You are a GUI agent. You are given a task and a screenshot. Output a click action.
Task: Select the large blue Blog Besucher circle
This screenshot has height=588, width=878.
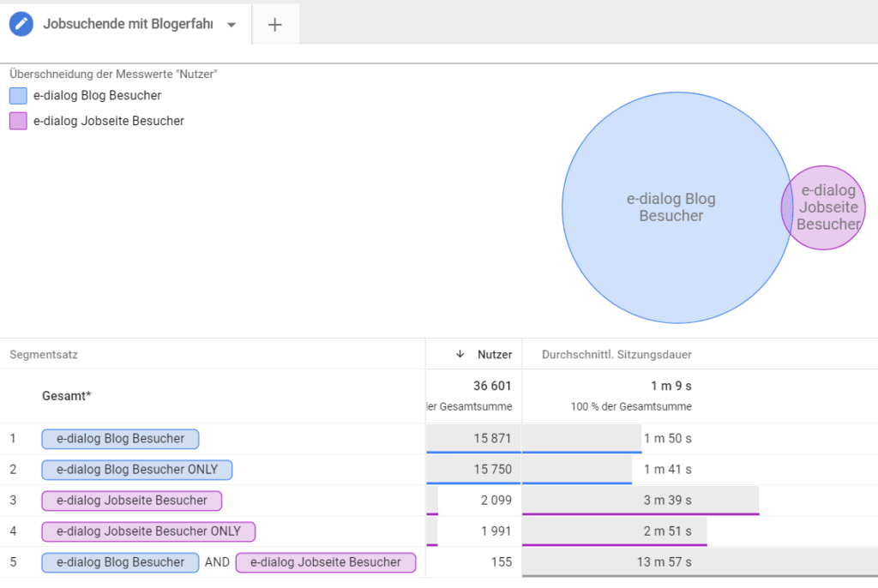pyautogui.click(x=671, y=207)
